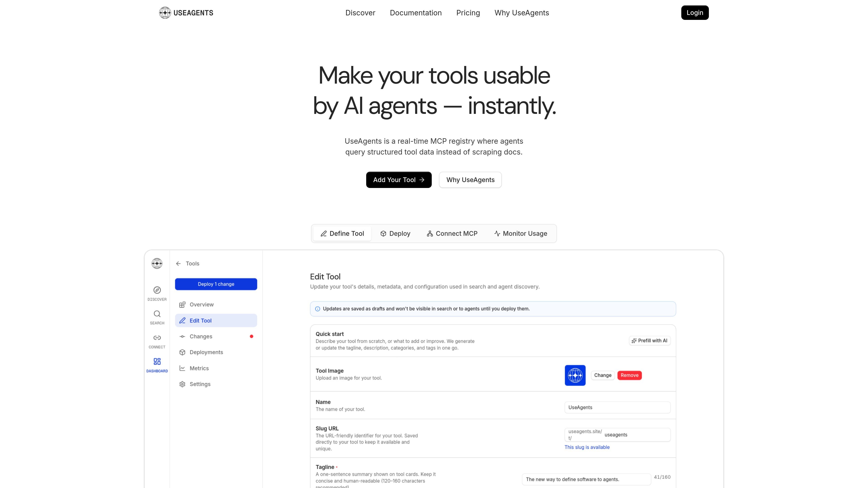Viewport: 868px width, 488px height.
Task: Click the "Edit Tool" page heading
Action: [x=325, y=277]
